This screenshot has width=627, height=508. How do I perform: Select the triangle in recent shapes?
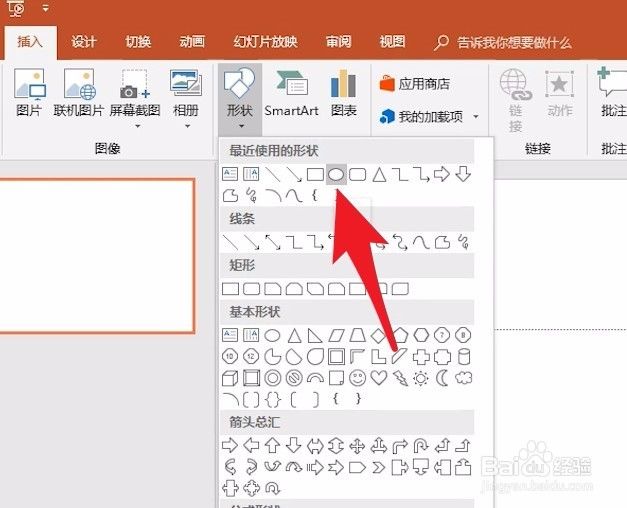click(379, 174)
